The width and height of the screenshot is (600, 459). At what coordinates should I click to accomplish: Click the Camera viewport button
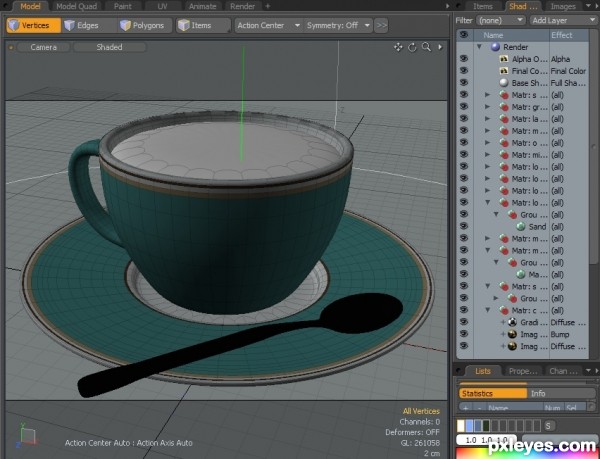[x=44, y=47]
